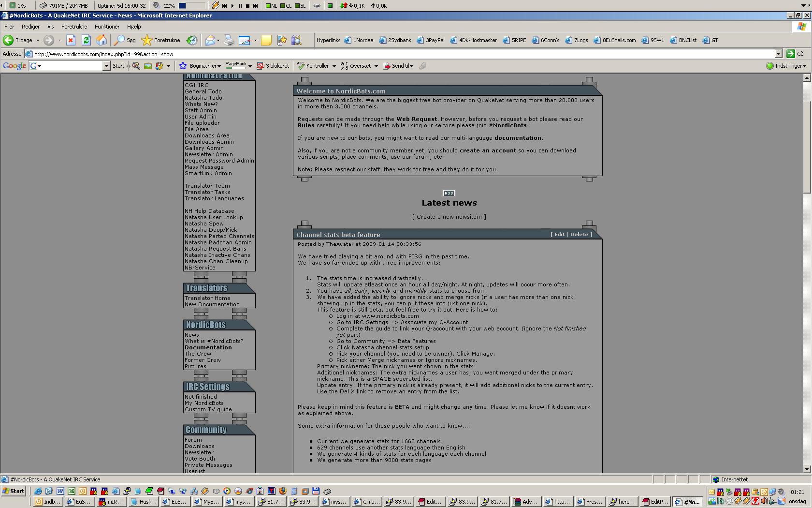The height and width of the screenshot is (508, 812).
Task: Click Edit on Channel stats beta feature post
Action: tap(559, 234)
